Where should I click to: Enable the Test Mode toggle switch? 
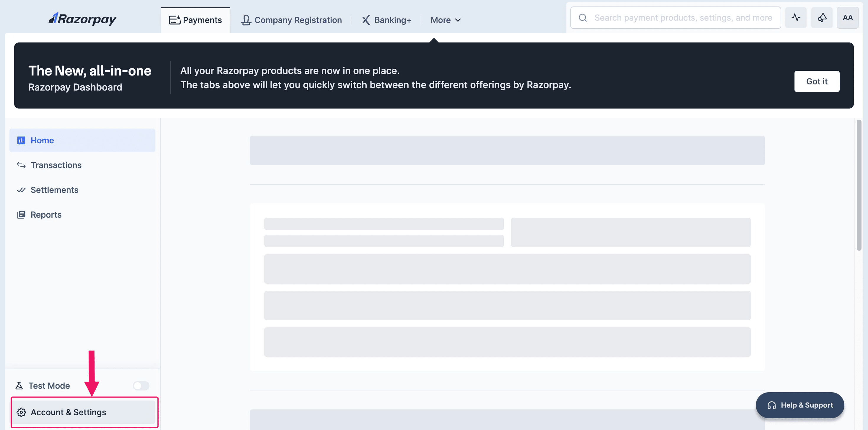pyautogui.click(x=141, y=385)
